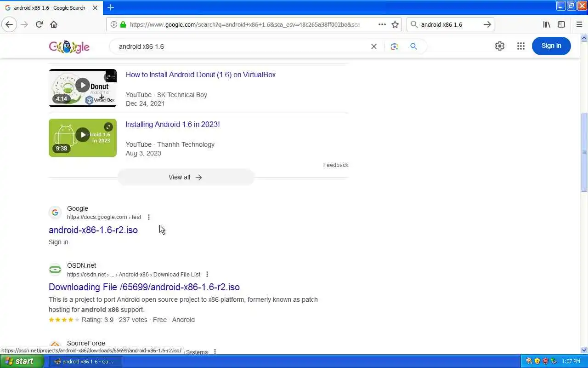Click the forward navigation arrow

(x=24, y=24)
